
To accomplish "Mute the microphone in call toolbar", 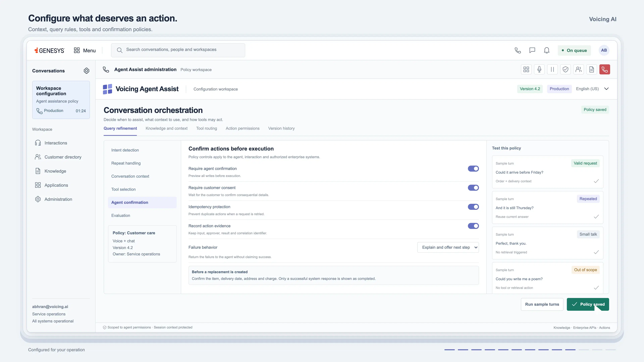I will [539, 69].
